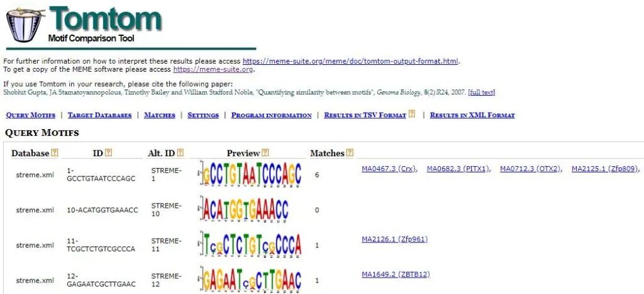Screen dimensions: 644x294
Task: Open help icon beside Alt. ID header
Action: (x=180, y=153)
